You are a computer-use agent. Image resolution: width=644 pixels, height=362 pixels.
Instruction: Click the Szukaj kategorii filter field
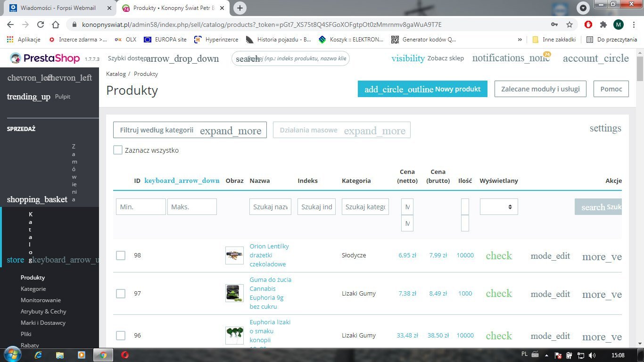click(x=365, y=206)
